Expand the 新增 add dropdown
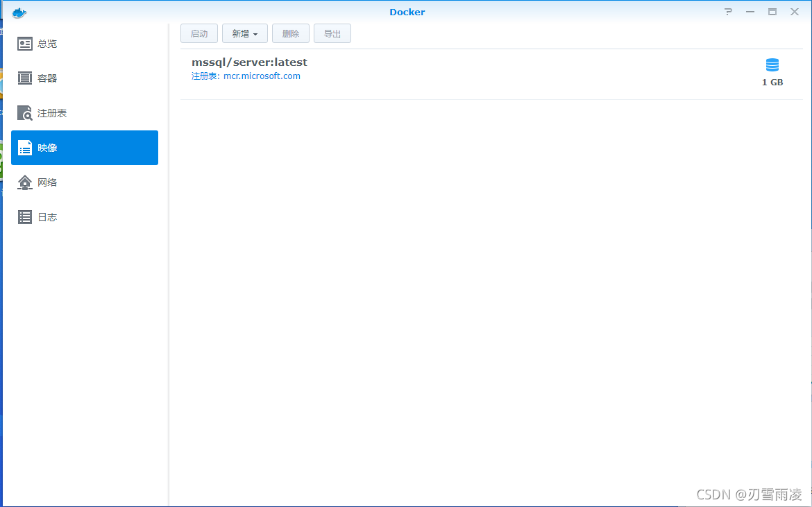Image resolution: width=812 pixels, height=507 pixels. [245, 33]
